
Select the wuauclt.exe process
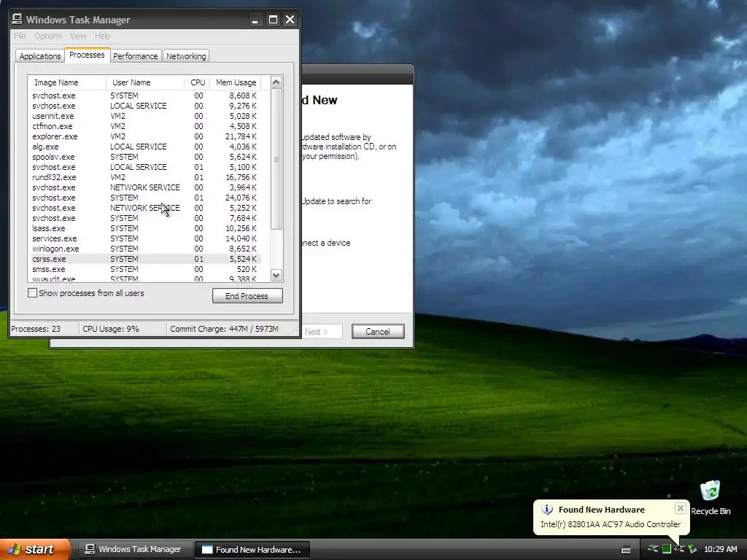(145, 279)
